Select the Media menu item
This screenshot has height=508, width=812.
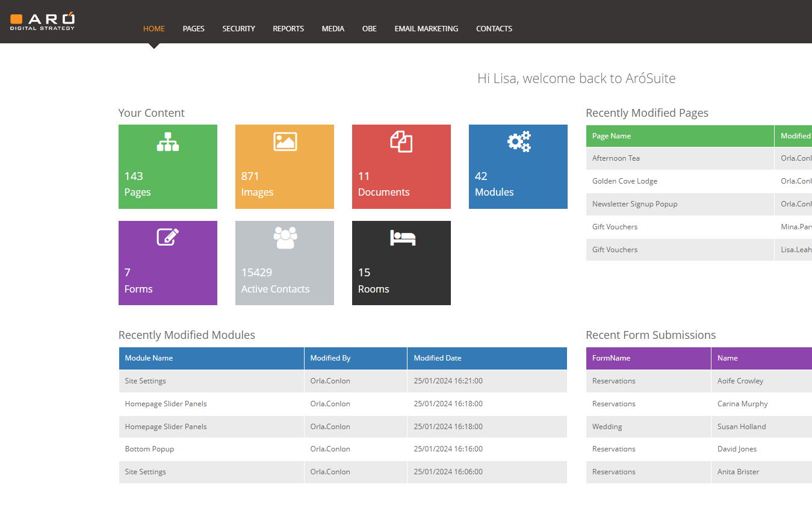click(333, 28)
